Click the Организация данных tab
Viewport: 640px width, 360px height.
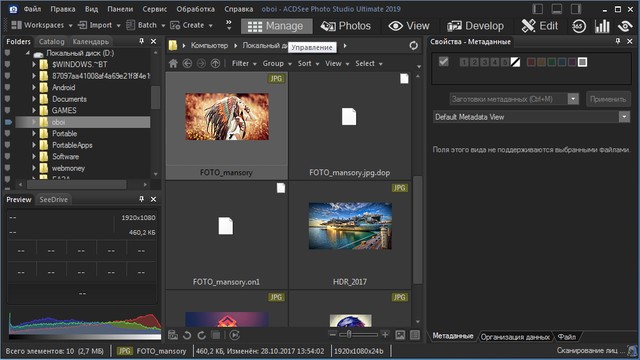(x=515, y=337)
